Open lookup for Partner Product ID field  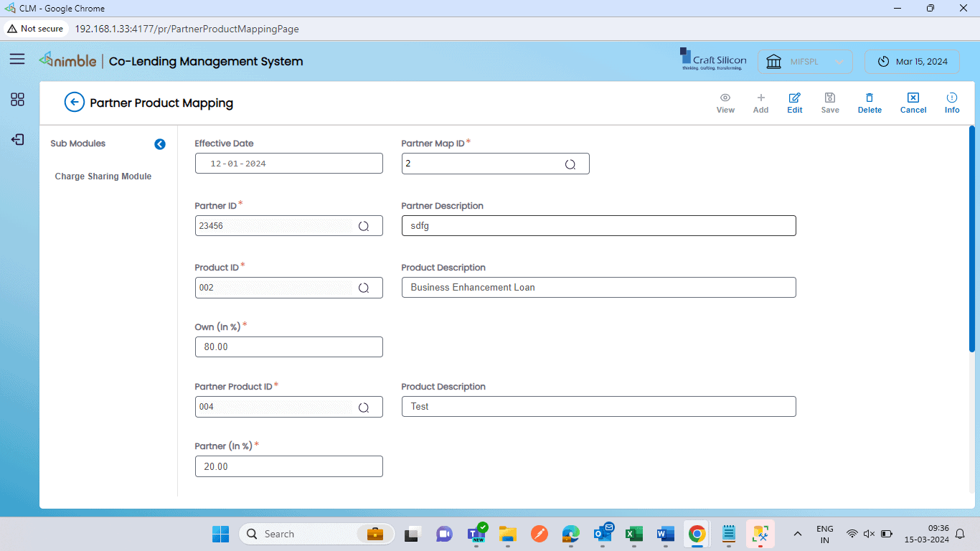coord(364,407)
